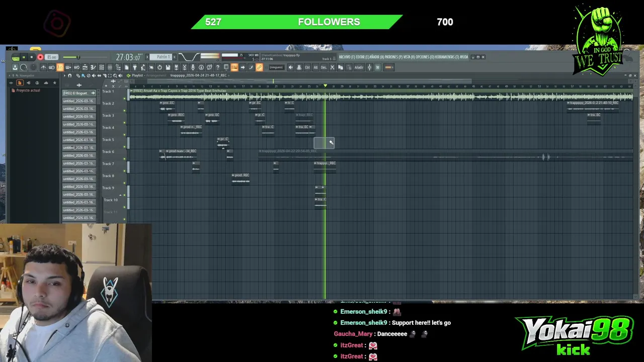Image resolution: width=644 pixels, height=362 pixels.
Task: Toggle the highlighted 3-2-1 countdown before recording
Action: (60, 67)
